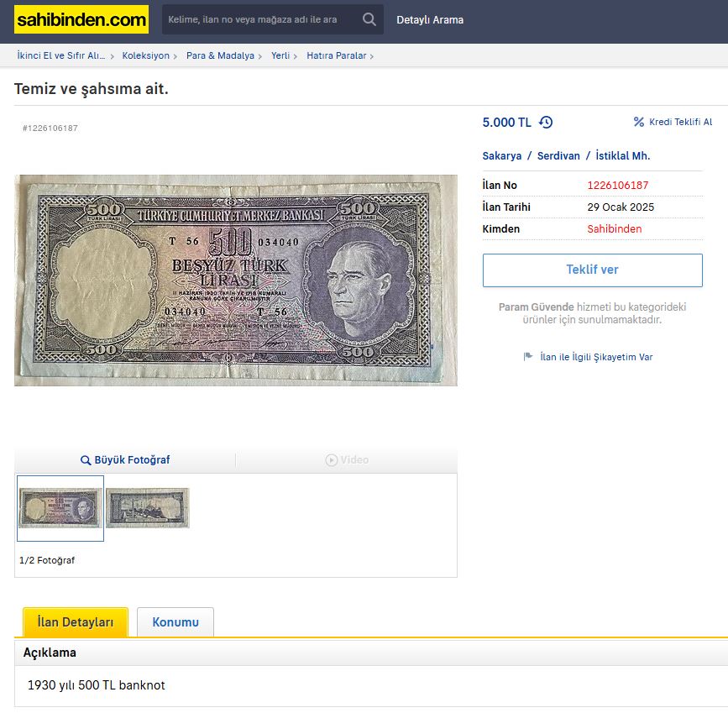
Task: Click the main banknote photo
Action: pos(236,280)
